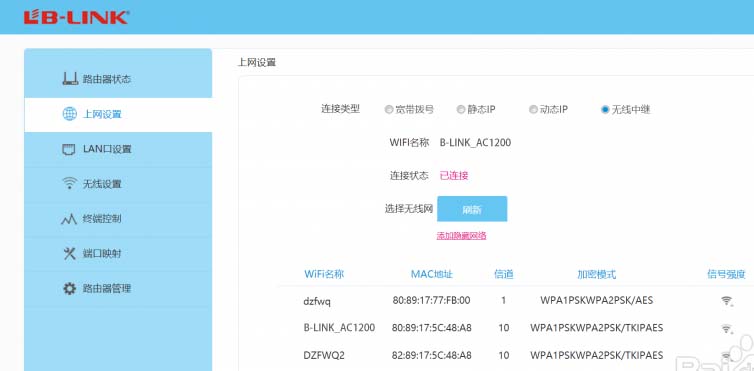Click the Wi-Fi icon next to 无线设置
This screenshot has width=754, height=371.
pos(70,184)
